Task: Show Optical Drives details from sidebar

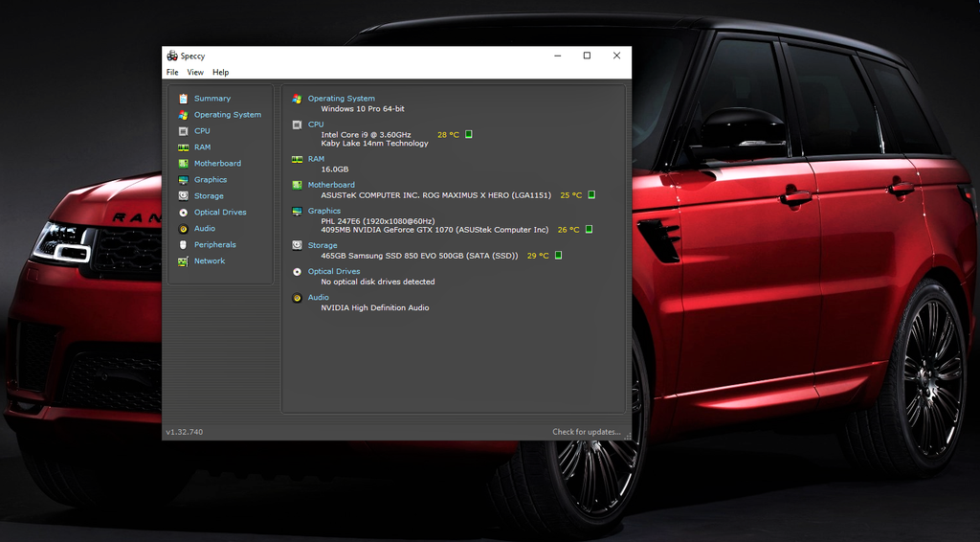Action: [x=220, y=212]
